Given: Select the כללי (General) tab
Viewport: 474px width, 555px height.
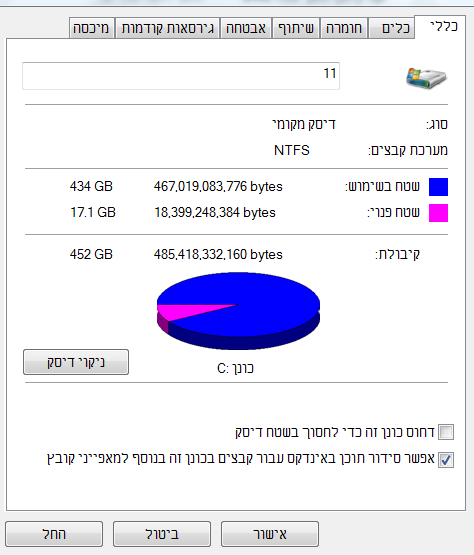Looking at the screenshot, I should coord(440,27).
